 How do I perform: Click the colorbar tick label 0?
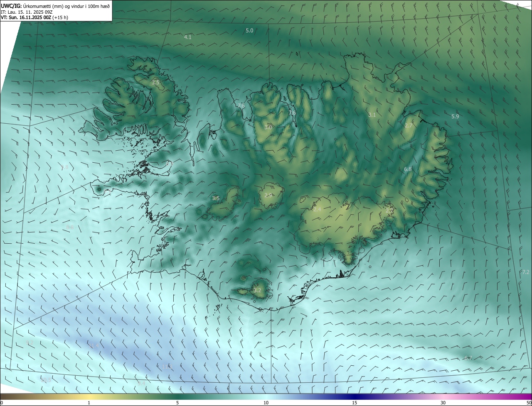click(x=2, y=403)
